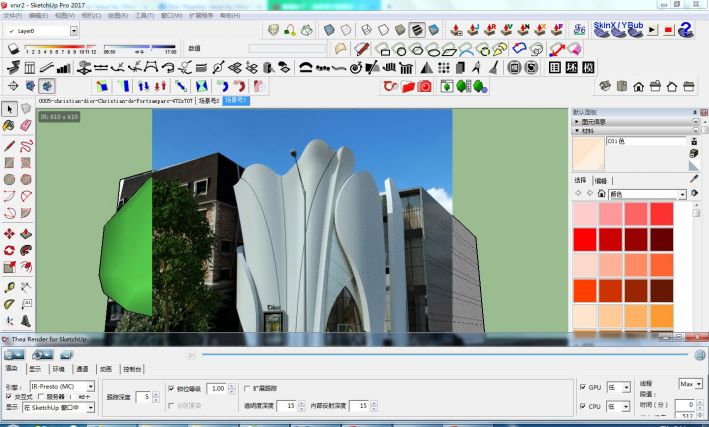Increase the trace depth 5 stepper
The height and width of the screenshot is (427, 709).
156,394
